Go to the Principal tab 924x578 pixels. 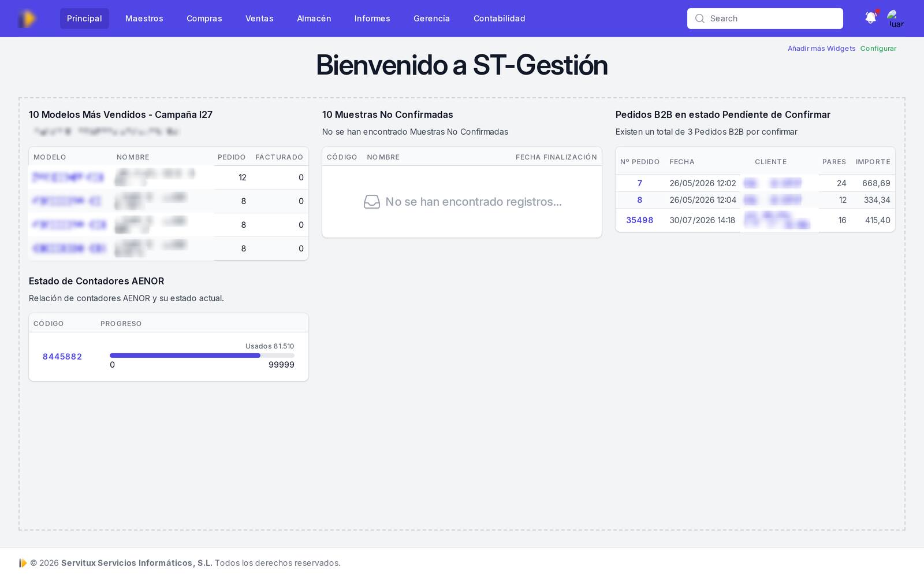pyautogui.click(x=84, y=18)
